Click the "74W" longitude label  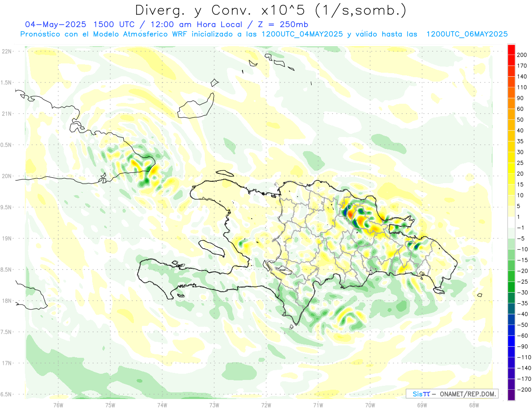coord(162,405)
